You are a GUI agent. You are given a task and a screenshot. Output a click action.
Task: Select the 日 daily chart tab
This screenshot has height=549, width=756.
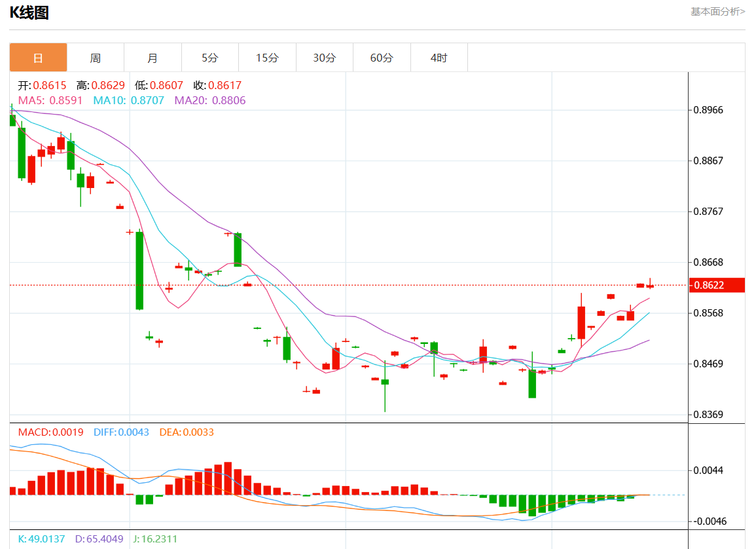pyautogui.click(x=38, y=58)
